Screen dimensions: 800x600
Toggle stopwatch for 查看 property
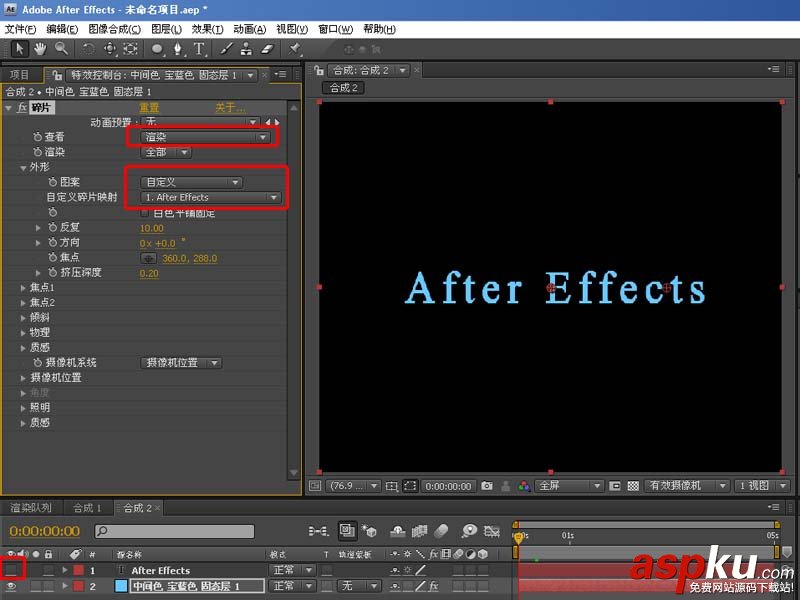[37, 137]
